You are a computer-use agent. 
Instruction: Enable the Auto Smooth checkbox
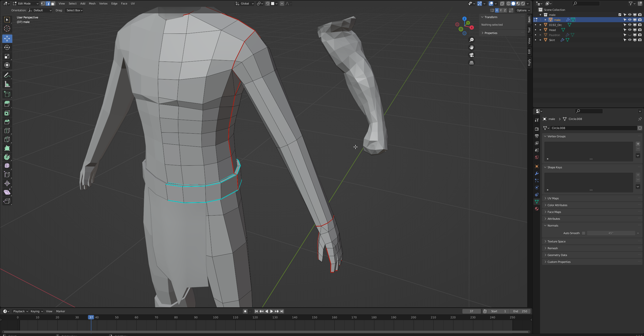[583, 233]
